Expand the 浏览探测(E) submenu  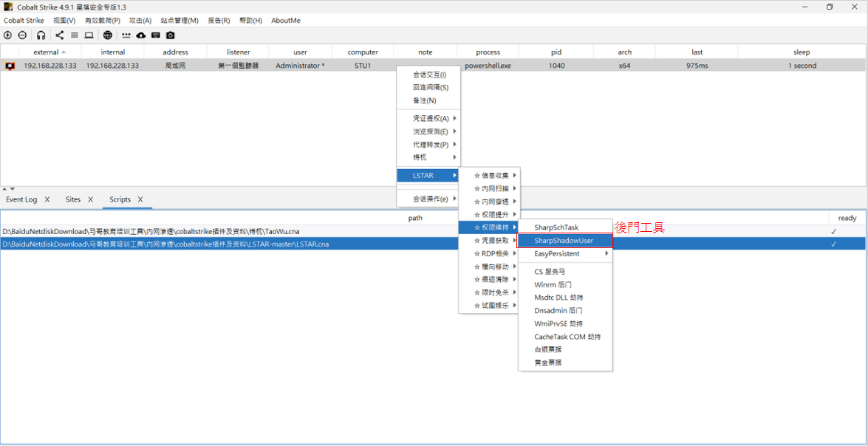point(429,131)
